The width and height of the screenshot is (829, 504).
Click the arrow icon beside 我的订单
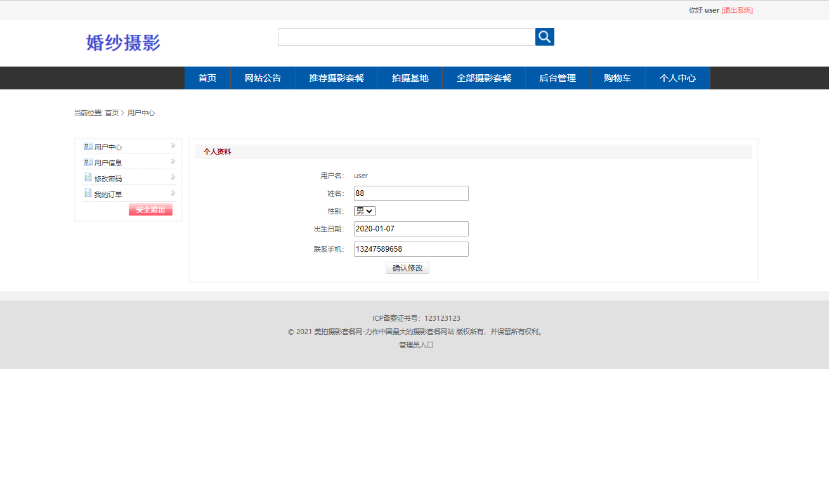tap(173, 193)
